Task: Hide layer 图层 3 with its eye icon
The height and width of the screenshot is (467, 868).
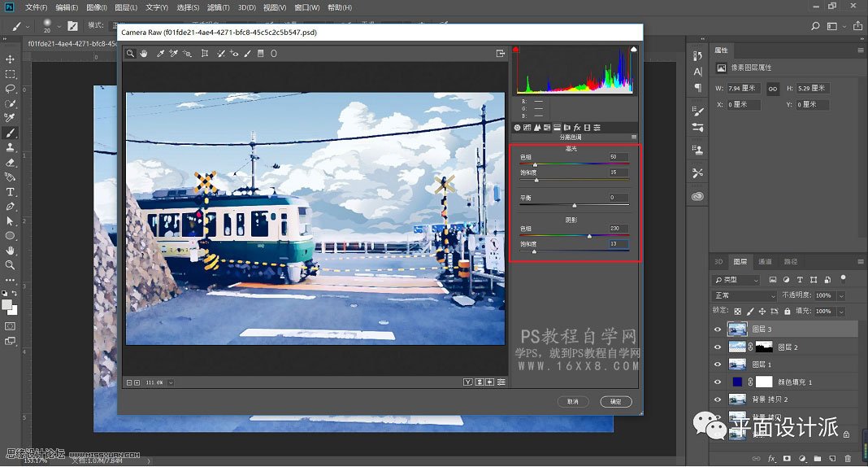Action: point(718,329)
